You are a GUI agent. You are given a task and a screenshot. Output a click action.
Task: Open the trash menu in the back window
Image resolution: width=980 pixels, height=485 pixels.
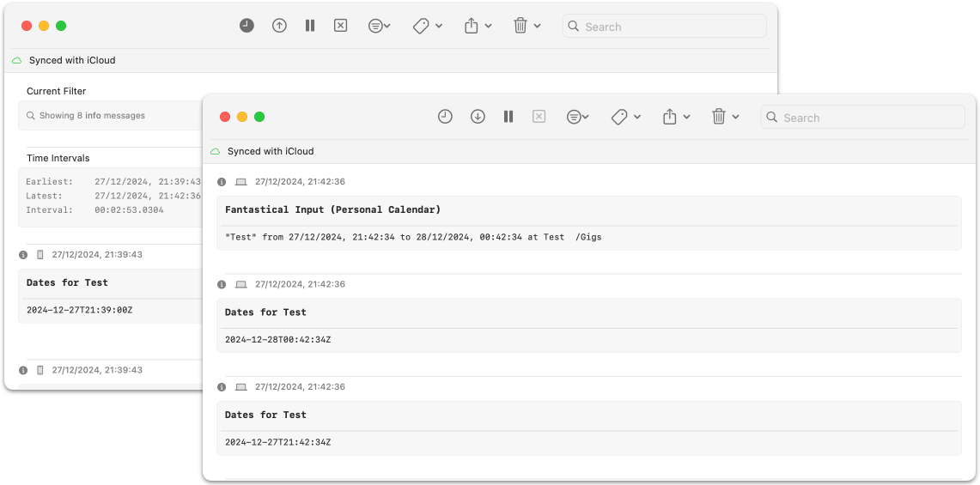click(x=527, y=26)
